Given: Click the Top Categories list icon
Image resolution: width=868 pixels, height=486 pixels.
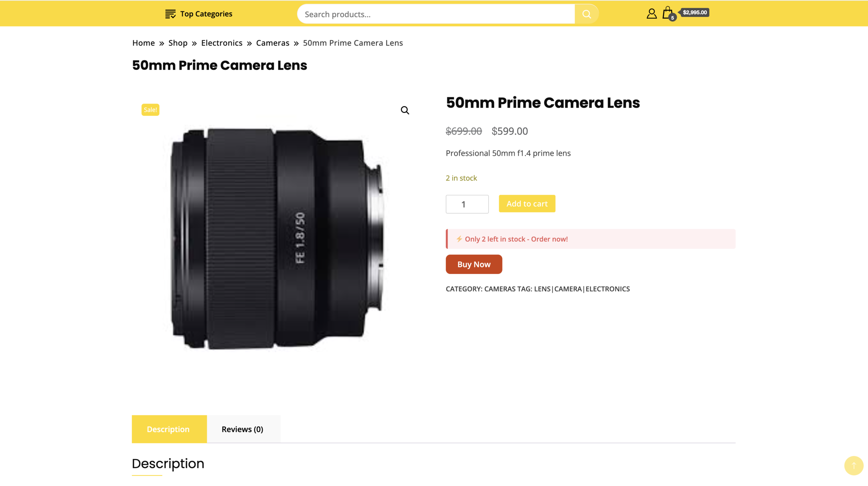Looking at the screenshot, I should coord(170,14).
